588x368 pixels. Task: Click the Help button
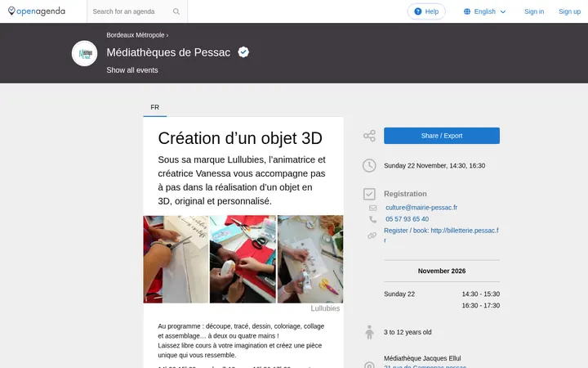(x=426, y=11)
